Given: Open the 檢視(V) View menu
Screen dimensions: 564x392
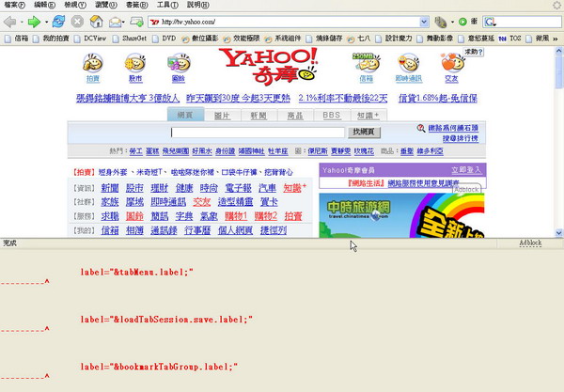Looking at the screenshot, I should 75,5.
